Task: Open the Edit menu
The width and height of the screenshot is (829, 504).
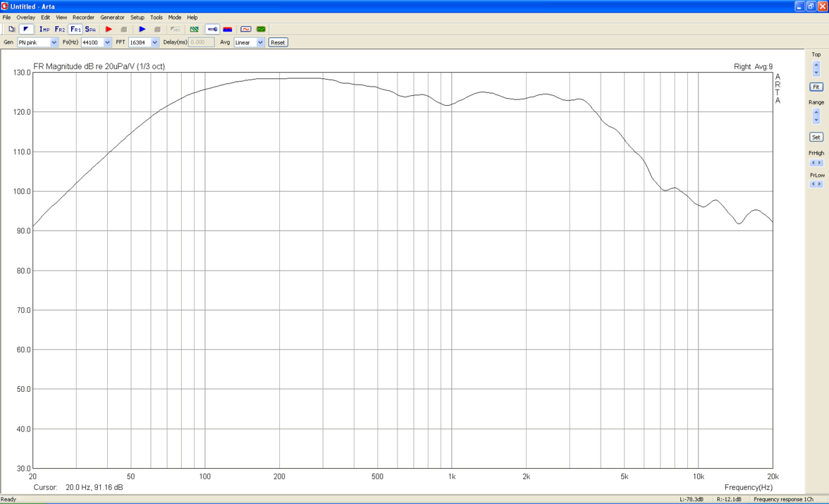Action: point(45,18)
